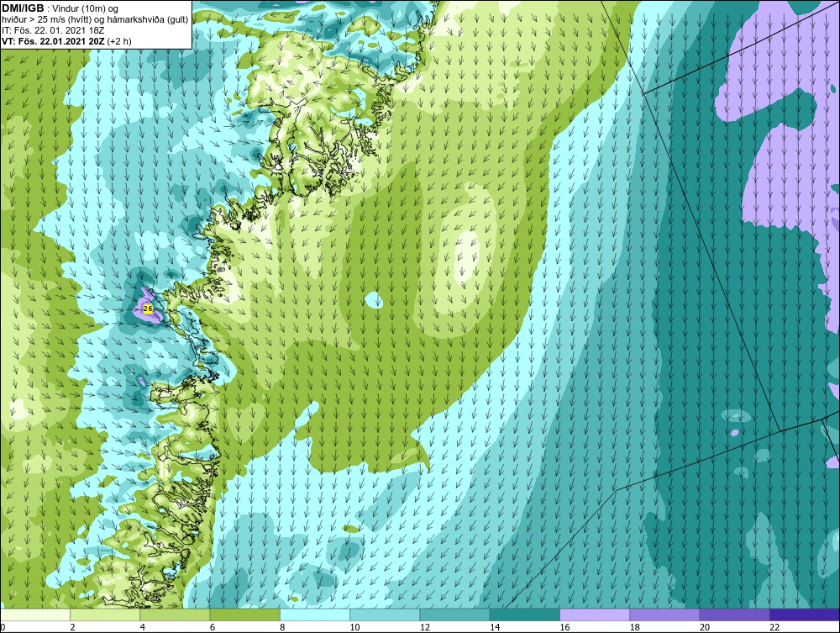Click the legend label 14

tap(495, 627)
